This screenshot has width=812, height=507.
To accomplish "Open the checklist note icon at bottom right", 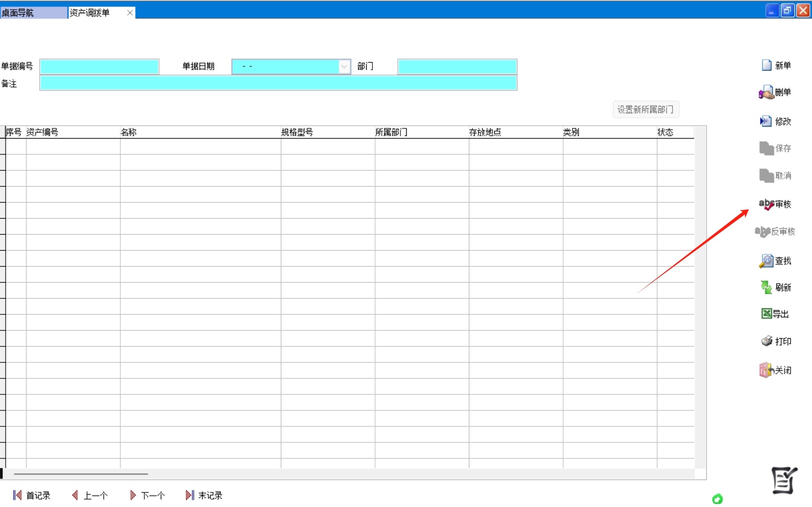I will click(784, 480).
